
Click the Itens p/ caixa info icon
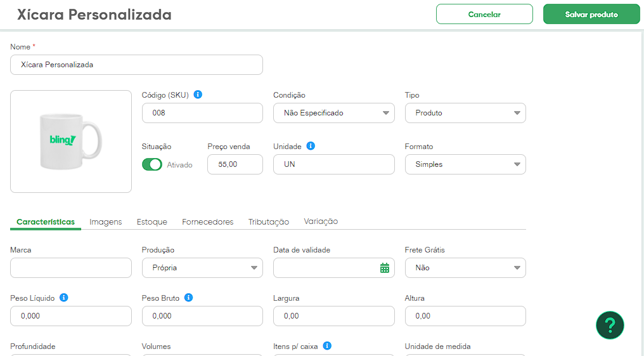click(x=327, y=346)
